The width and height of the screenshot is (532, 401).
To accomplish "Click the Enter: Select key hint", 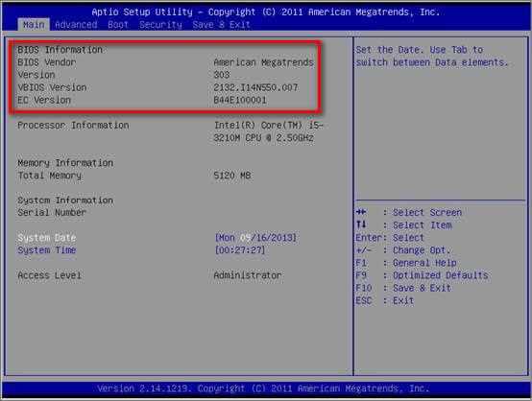I will click(390, 238).
